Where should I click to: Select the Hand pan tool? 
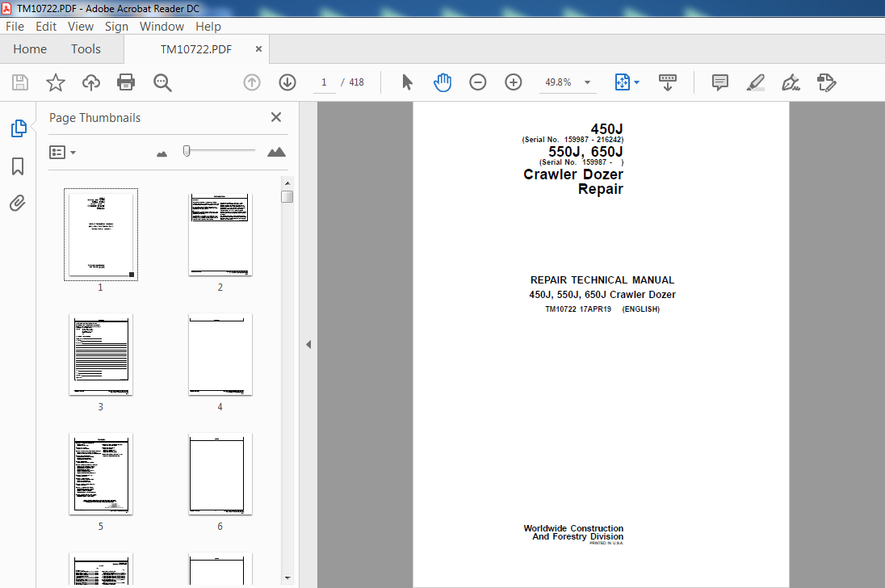pos(442,82)
